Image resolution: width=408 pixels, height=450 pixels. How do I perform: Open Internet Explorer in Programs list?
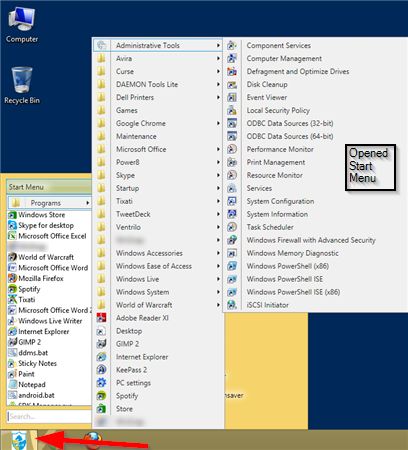click(158, 357)
